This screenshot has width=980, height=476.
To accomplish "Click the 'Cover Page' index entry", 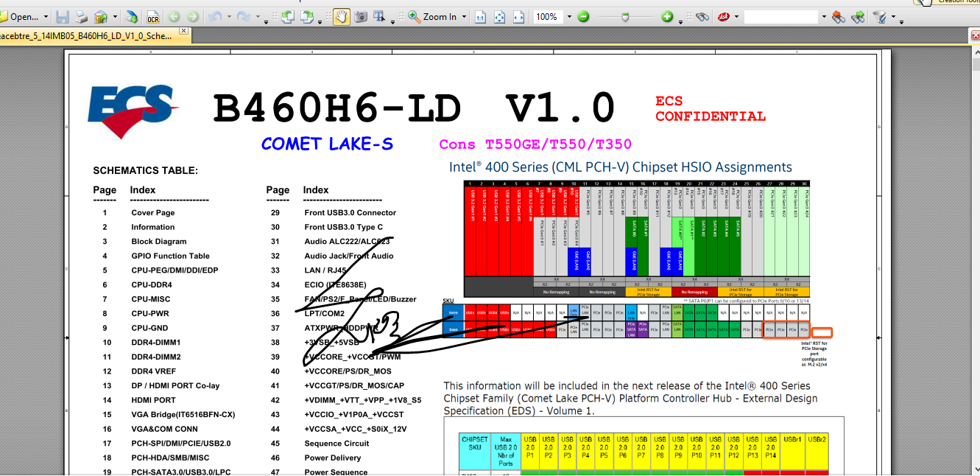I will click(x=153, y=213).
